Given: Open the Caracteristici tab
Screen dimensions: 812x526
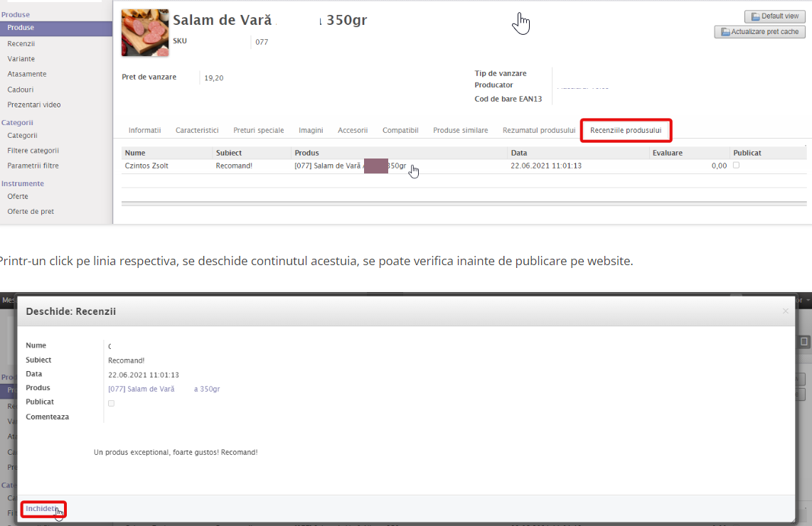Looking at the screenshot, I should pos(197,131).
